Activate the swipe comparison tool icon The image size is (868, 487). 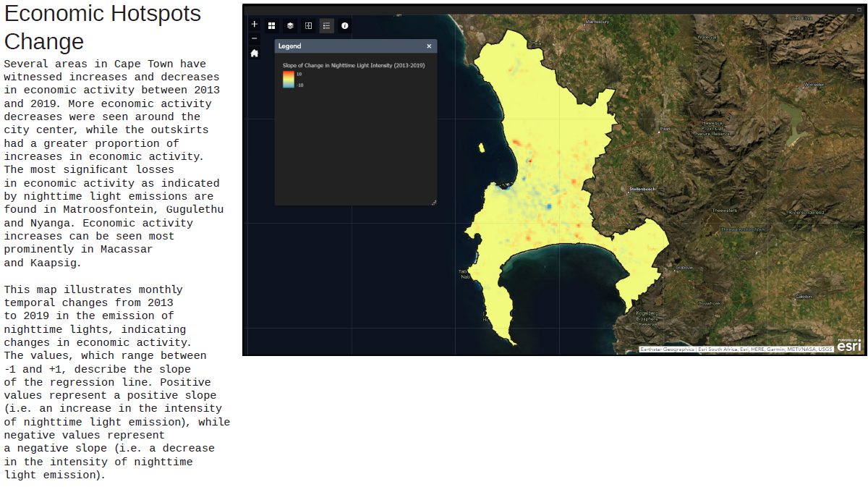tap(308, 25)
